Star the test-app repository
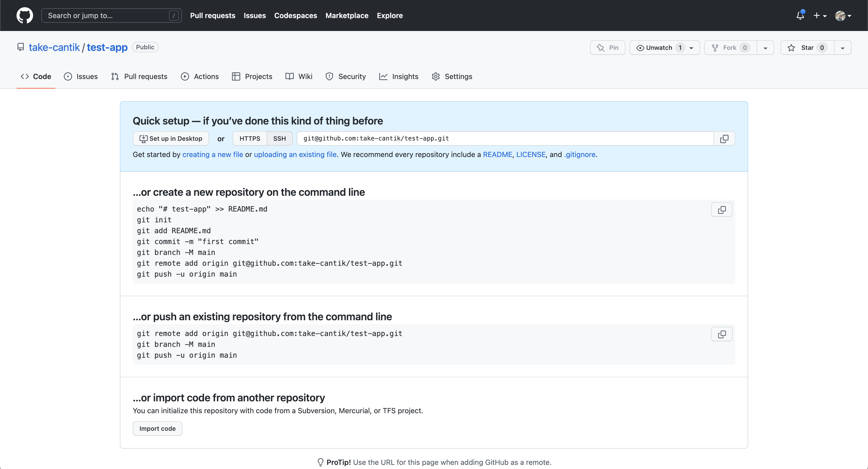868x469 pixels. (x=807, y=48)
